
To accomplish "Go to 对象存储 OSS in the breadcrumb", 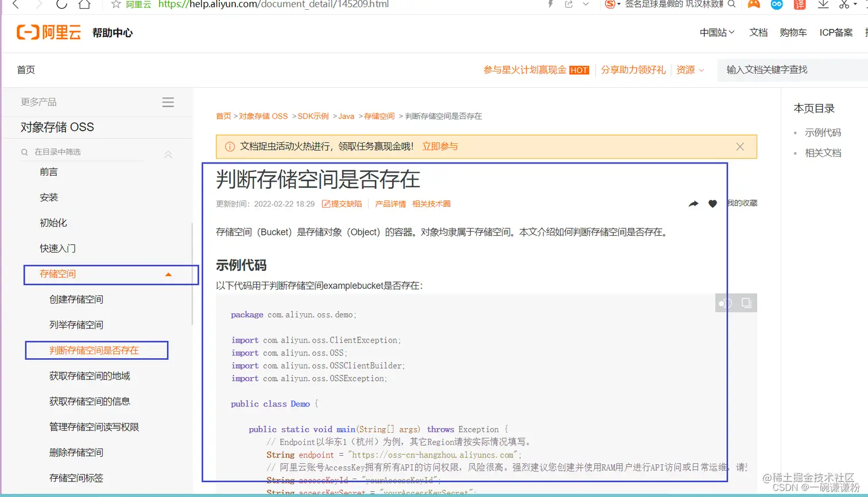I will [x=263, y=116].
